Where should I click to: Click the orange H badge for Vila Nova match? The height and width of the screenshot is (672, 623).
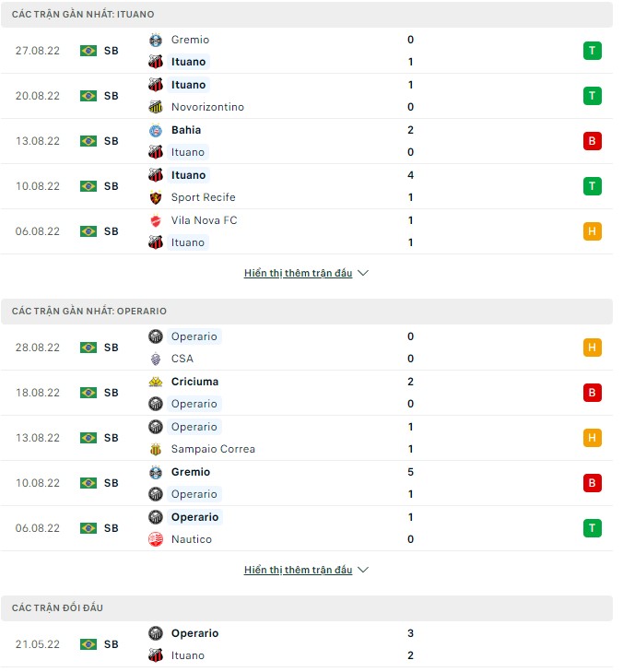tap(592, 231)
